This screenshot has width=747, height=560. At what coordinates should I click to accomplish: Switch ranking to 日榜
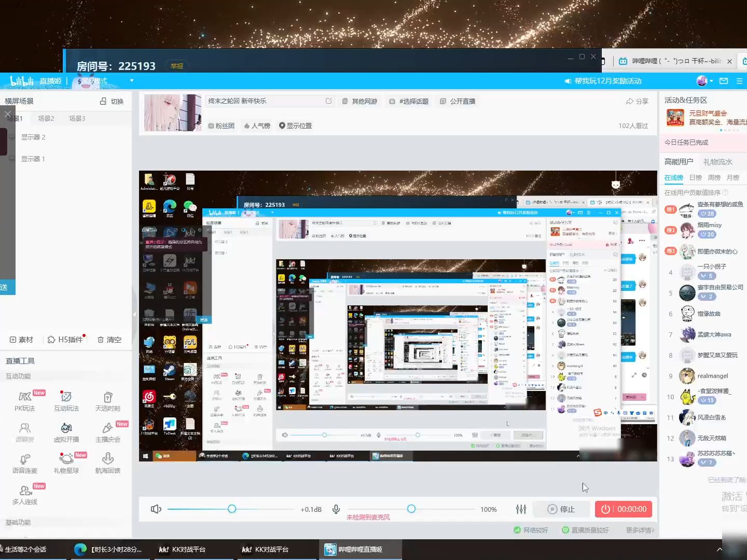click(x=695, y=177)
